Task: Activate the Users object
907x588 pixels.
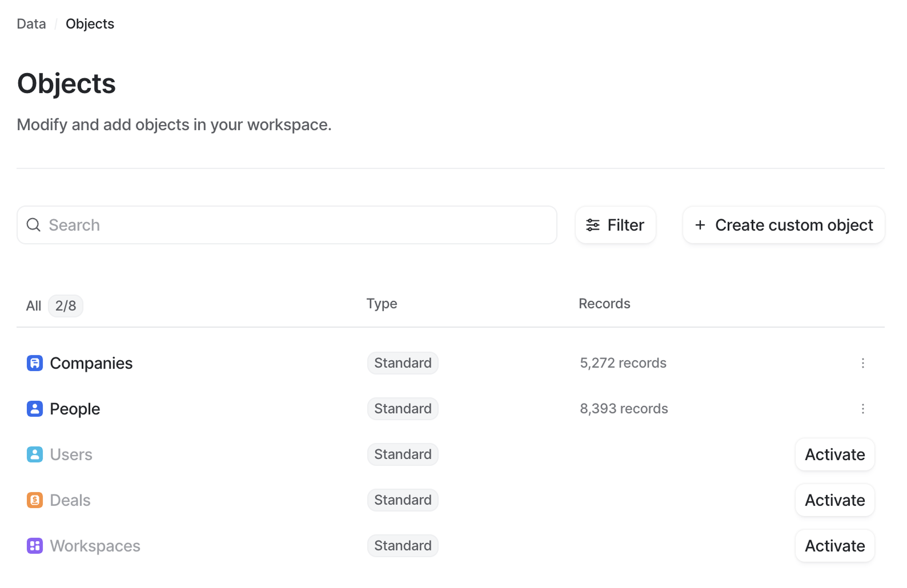Action: click(x=834, y=454)
